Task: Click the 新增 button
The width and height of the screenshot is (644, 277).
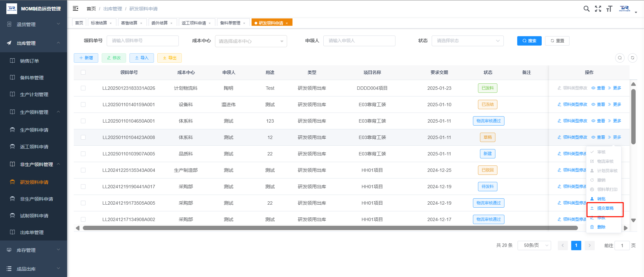Action: pos(86,58)
